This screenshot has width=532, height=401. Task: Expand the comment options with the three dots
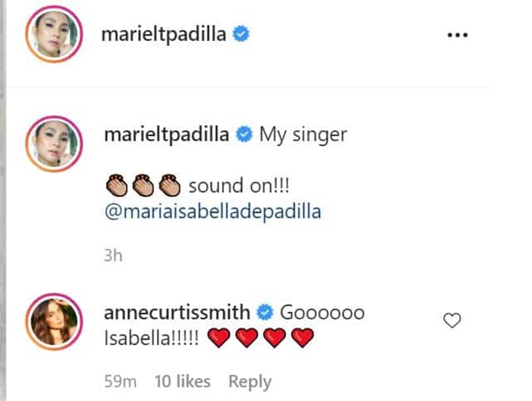coord(458,34)
